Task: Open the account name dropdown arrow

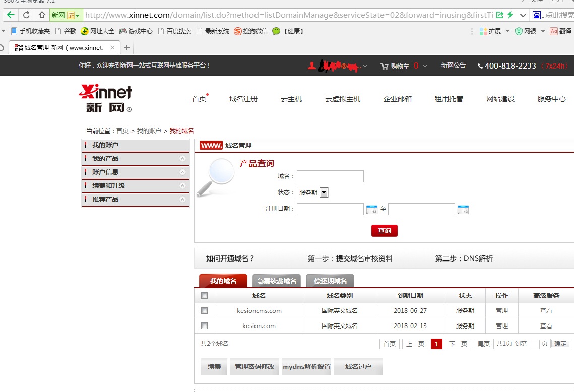Action: (x=365, y=66)
